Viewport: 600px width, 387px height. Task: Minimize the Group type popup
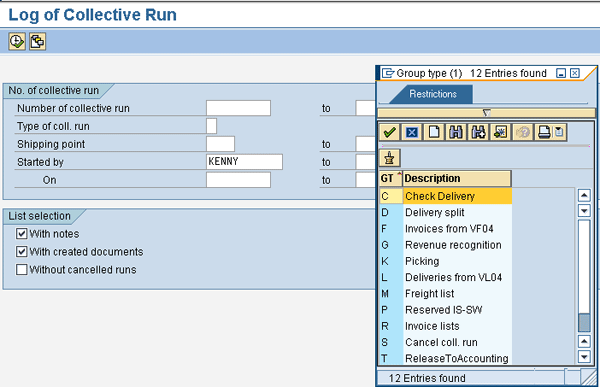(x=561, y=73)
